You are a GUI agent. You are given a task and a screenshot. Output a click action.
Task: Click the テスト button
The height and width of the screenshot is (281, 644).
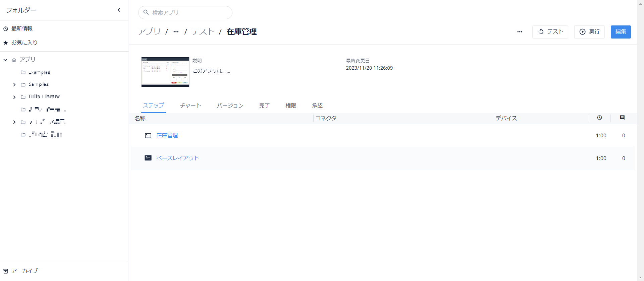tap(550, 32)
